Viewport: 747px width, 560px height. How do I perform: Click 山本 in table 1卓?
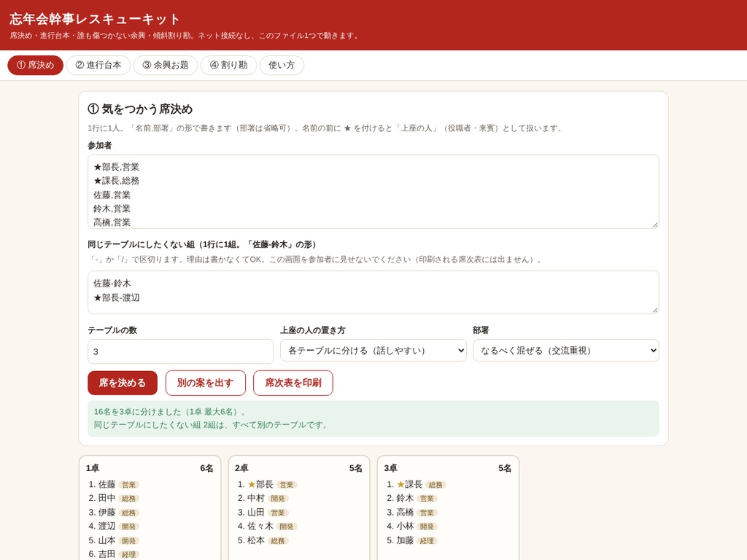(107, 540)
